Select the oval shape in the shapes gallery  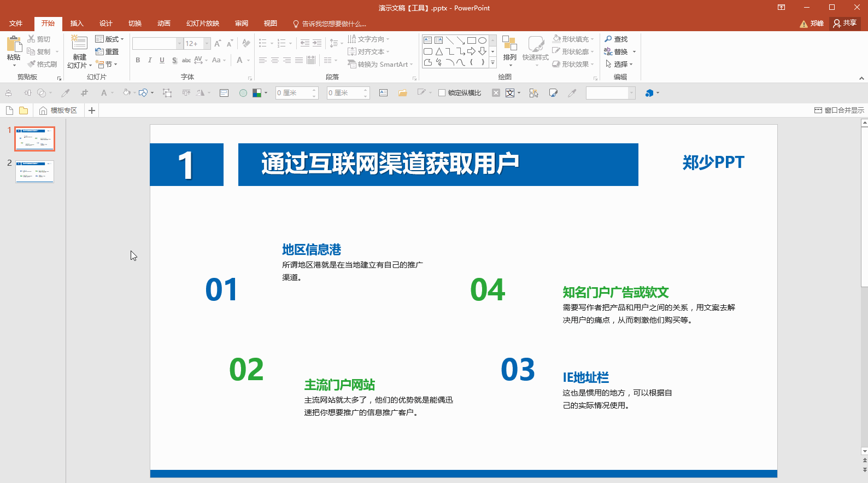[482, 40]
